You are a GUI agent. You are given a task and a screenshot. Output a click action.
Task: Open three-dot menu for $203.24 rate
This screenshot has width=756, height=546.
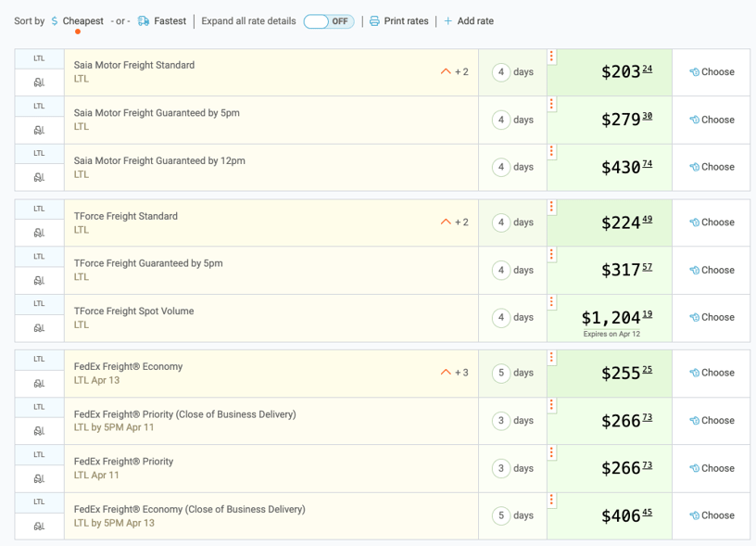point(551,57)
